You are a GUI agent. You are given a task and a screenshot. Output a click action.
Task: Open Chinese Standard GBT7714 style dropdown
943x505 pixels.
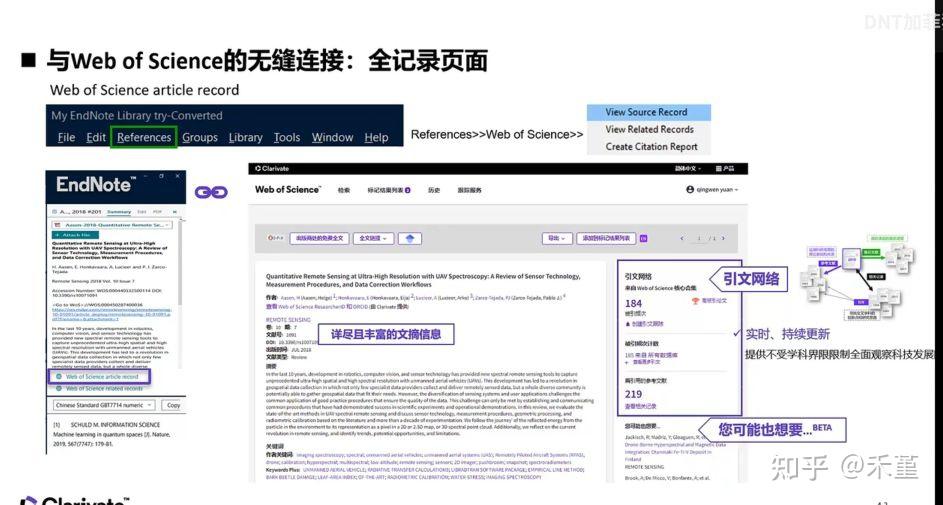[x=105, y=405]
